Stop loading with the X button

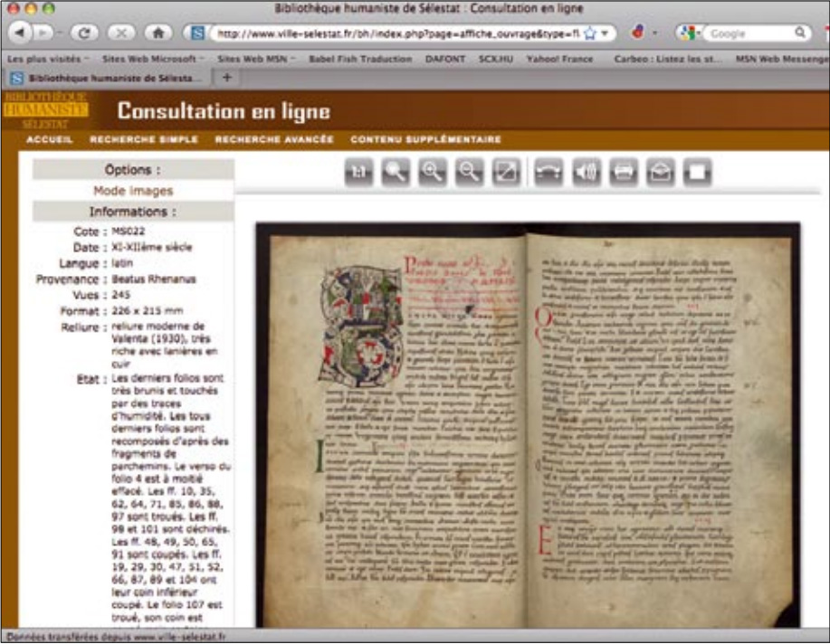[120, 33]
